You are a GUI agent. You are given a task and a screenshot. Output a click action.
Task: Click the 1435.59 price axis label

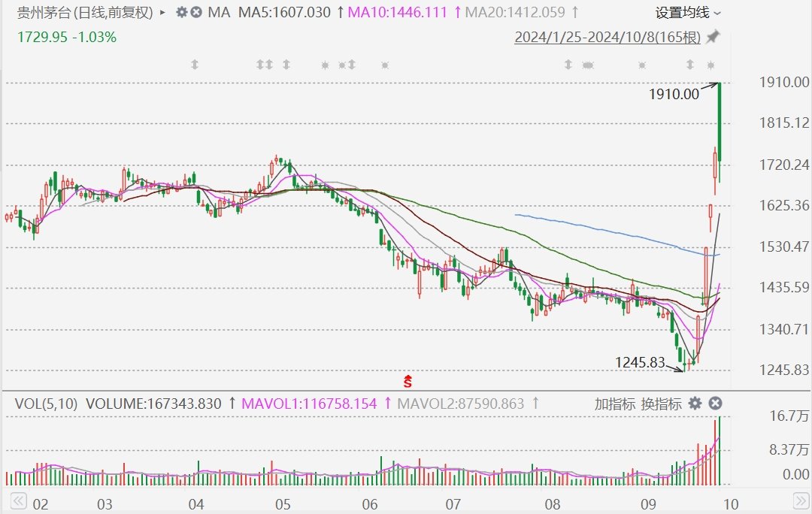[x=784, y=287]
